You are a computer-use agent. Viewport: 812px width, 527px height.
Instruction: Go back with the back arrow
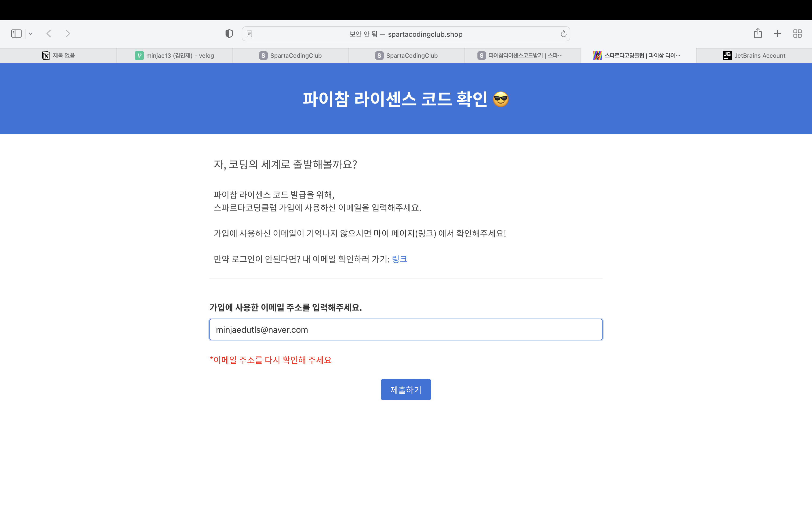pyautogui.click(x=49, y=33)
